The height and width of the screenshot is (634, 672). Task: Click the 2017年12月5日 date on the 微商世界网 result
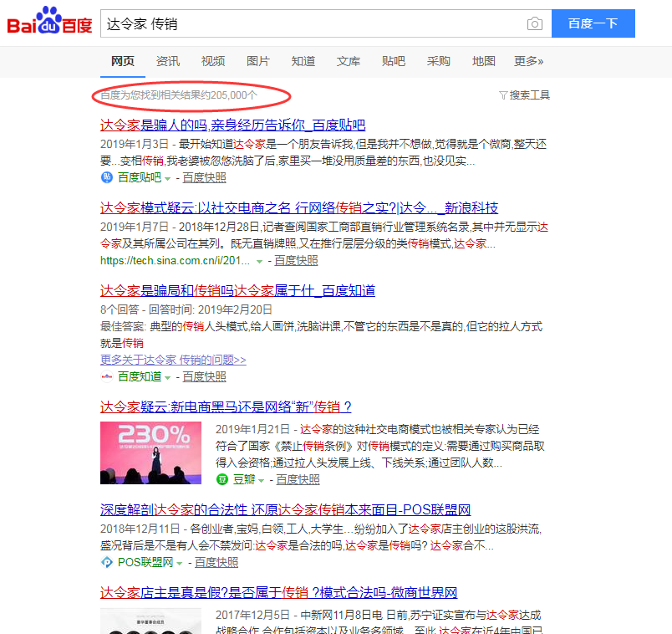[253, 615]
